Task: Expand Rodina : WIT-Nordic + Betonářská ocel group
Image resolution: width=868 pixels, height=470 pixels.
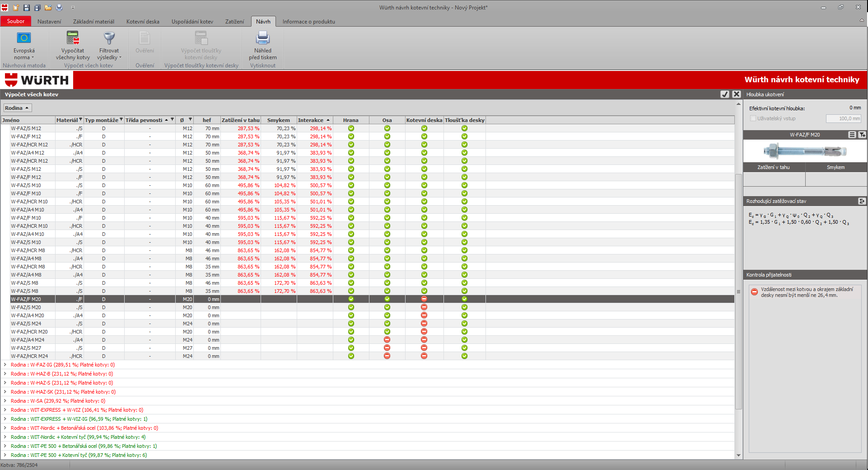Action: [5, 428]
